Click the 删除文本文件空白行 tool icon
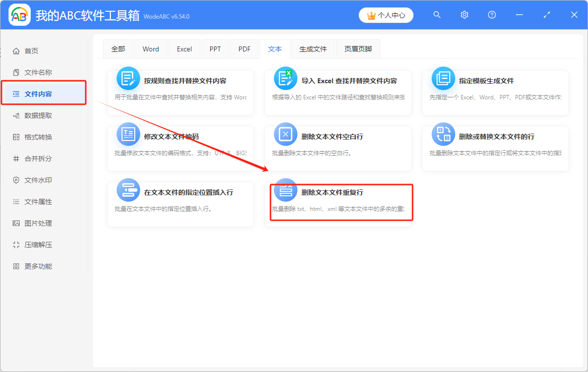Screen dimensions: 588x372 tap(285, 132)
